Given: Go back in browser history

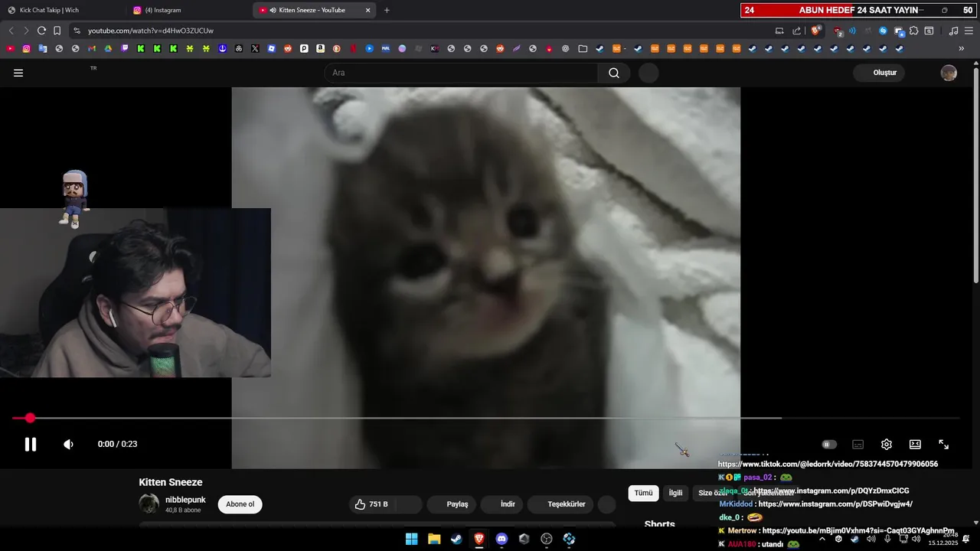Looking at the screenshot, I should click(11, 31).
